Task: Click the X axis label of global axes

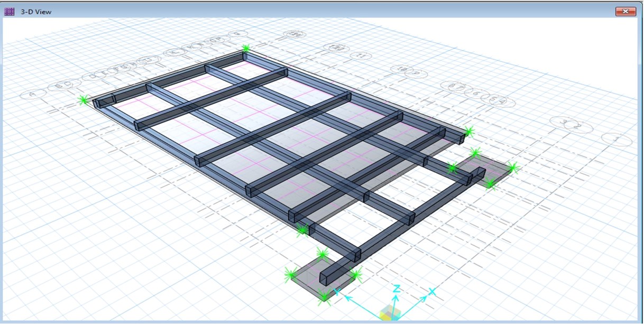Action: click(431, 292)
